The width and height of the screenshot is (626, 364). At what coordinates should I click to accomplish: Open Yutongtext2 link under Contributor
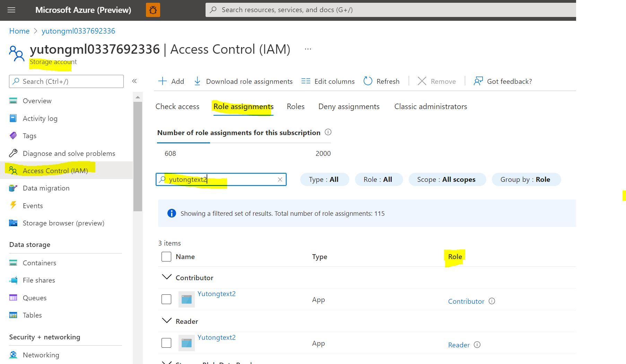[217, 294]
